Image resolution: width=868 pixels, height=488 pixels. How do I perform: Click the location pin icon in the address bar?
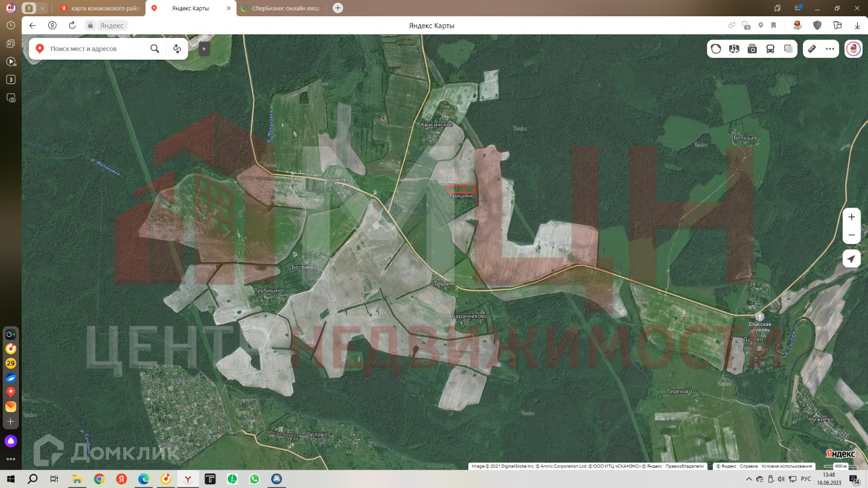(761, 25)
